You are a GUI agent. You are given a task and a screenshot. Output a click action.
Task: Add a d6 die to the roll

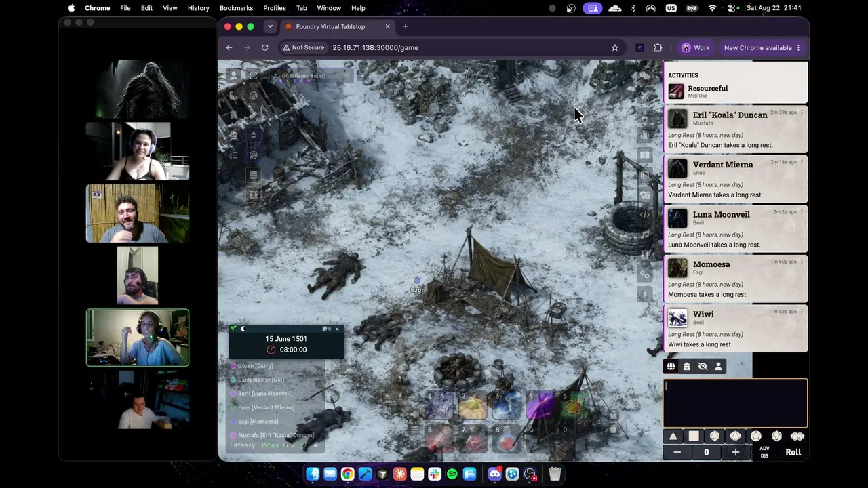click(694, 436)
